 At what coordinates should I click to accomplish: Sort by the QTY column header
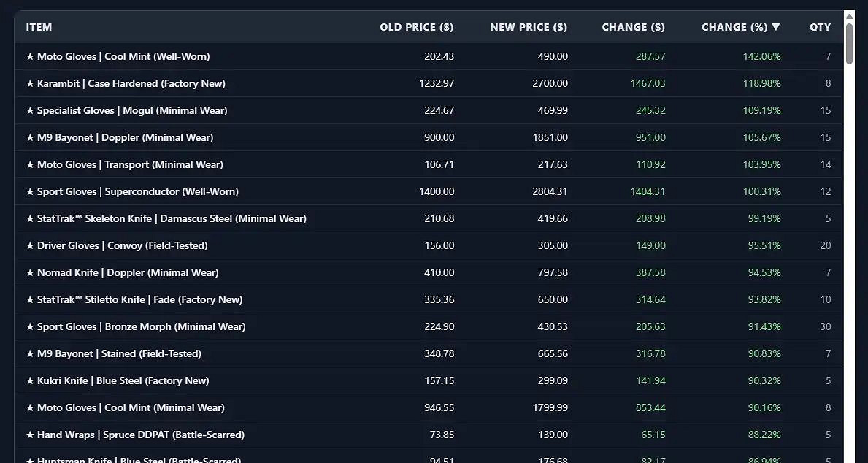click(820, 27)
